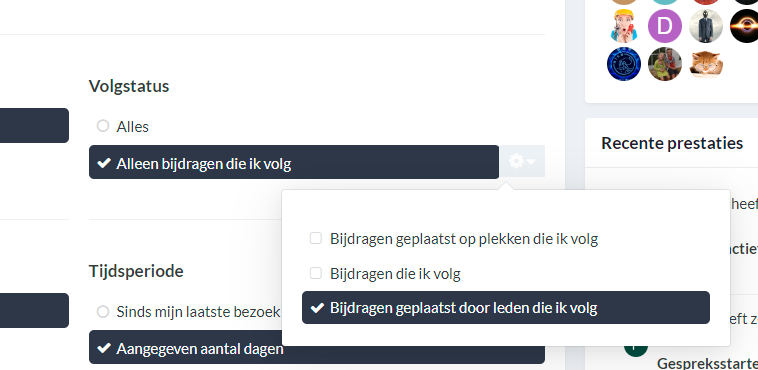Check Bijdragen geplaatst op plekken die ik volg
Screen dimensions: 758x370
[316, 238]
